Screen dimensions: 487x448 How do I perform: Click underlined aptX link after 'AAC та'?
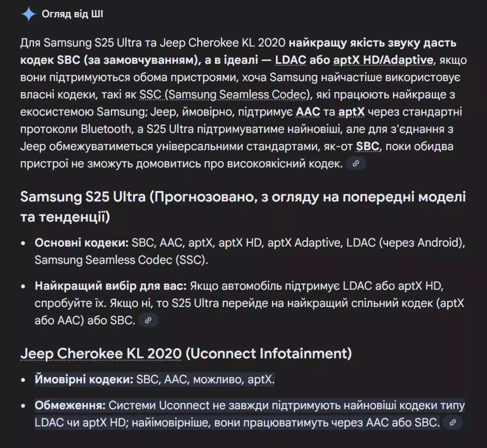(x=351, y=112)
